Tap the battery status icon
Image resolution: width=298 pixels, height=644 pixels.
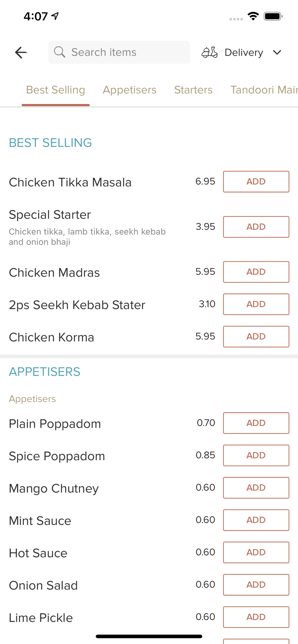point(273,16)
